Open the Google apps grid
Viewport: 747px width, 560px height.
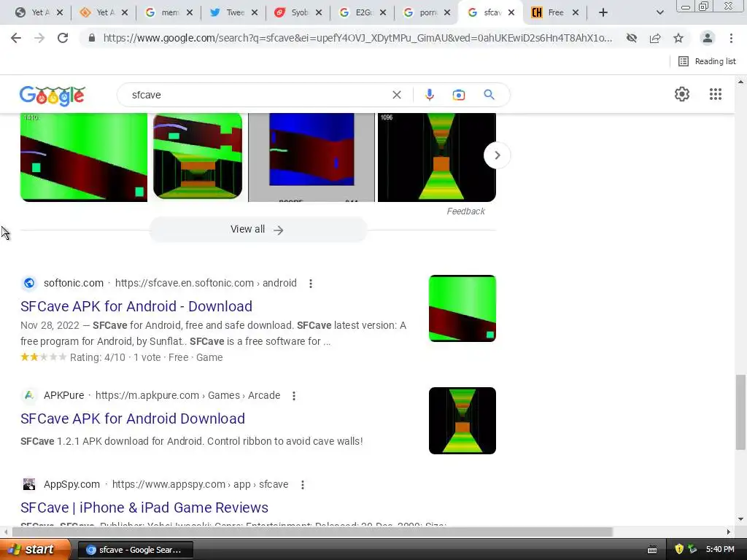(x=716, y=94)
